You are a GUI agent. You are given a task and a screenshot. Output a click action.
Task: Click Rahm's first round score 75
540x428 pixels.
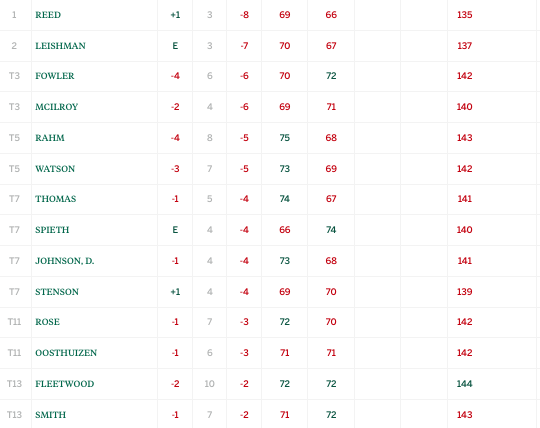284,138
